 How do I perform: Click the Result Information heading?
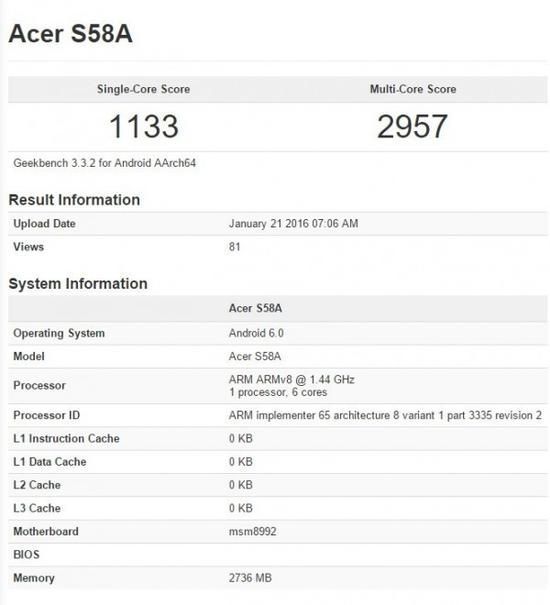74,200
